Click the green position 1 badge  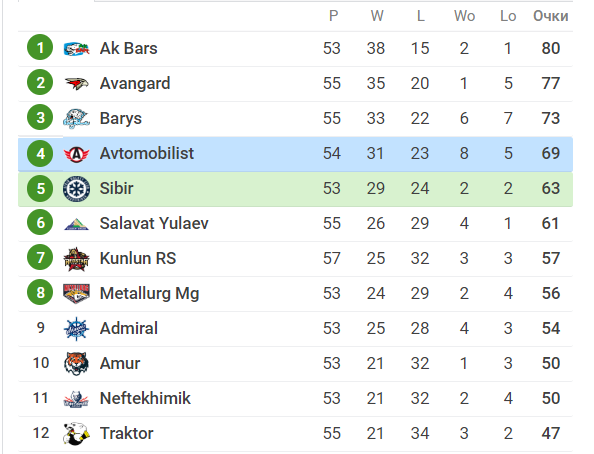[40, 47]
